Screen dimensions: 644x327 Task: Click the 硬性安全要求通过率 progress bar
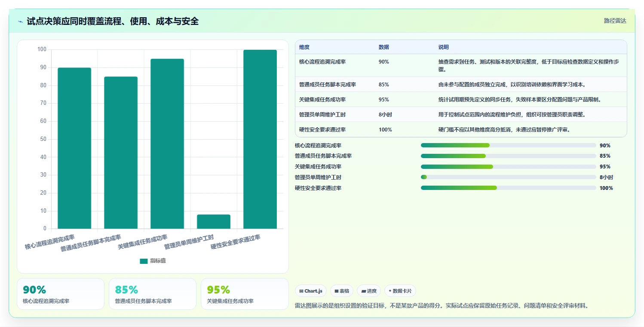click(508, 188)
